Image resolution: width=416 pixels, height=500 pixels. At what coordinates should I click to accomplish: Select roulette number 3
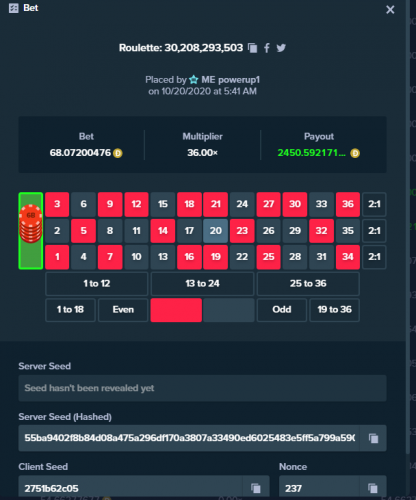pyautogui.click(x=57, y=204)
